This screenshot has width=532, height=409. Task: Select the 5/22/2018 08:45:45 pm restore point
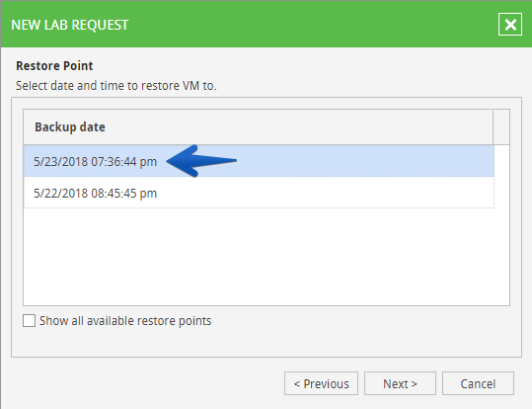(x=259, y=193)
